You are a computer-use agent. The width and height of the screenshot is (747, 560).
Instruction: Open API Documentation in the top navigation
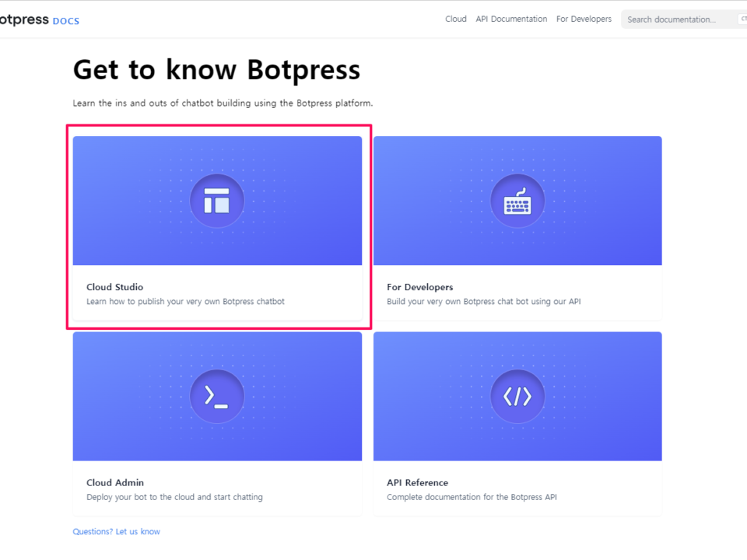pyautogui.click(x=511, y=19)
